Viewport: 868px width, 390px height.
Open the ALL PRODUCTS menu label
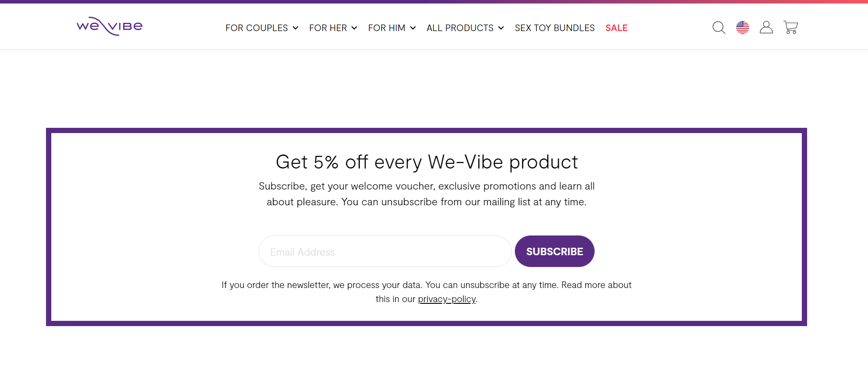460,28
